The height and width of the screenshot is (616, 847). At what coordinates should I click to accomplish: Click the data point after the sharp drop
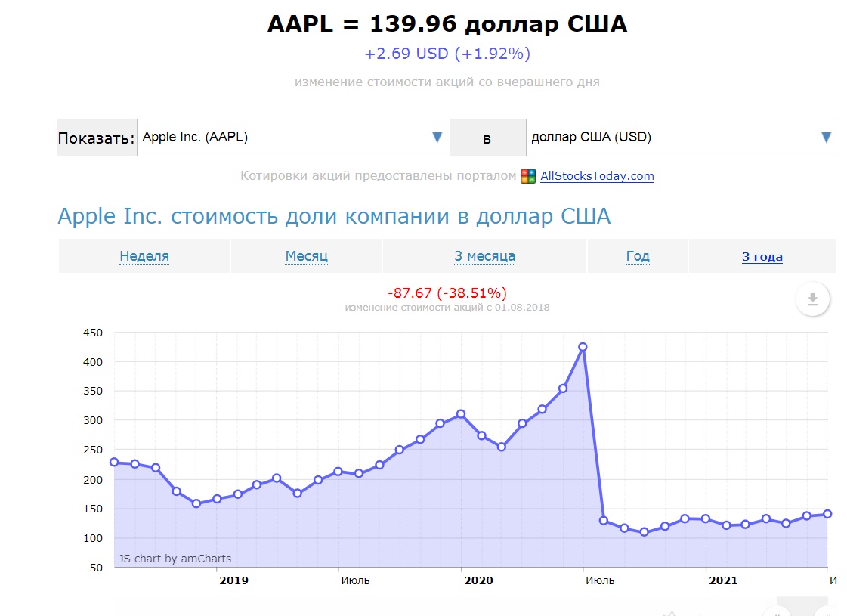(x=604, y=520)
